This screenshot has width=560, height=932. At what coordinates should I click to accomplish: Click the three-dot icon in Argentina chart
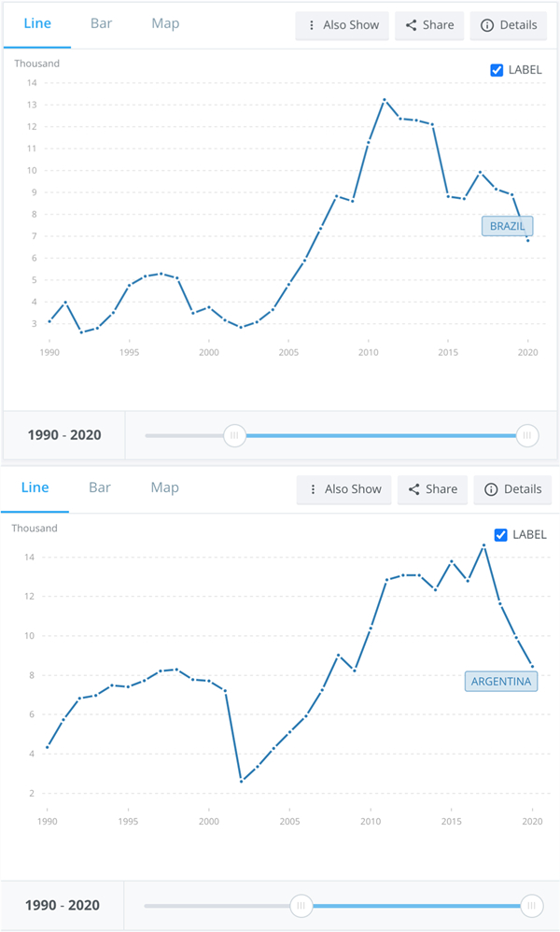pyautogui.click(x=313, y=488)
